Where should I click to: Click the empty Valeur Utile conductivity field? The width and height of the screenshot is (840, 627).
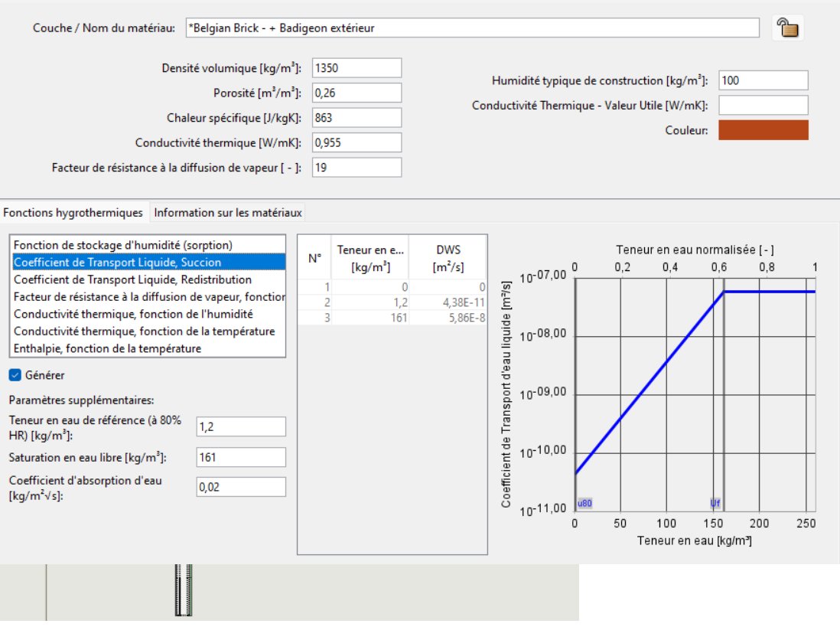click(x=763, y=105)
